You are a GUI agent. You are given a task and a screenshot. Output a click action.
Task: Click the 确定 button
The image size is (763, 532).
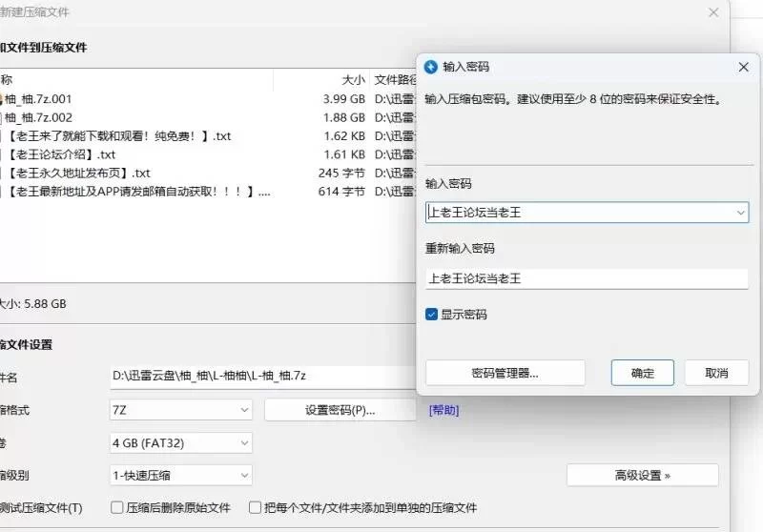(642, 373)
